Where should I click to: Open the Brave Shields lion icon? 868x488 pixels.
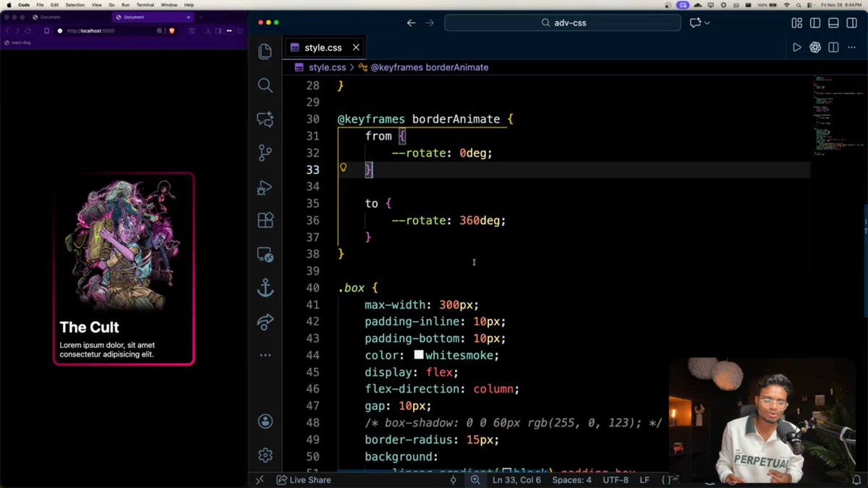(172, 31)
